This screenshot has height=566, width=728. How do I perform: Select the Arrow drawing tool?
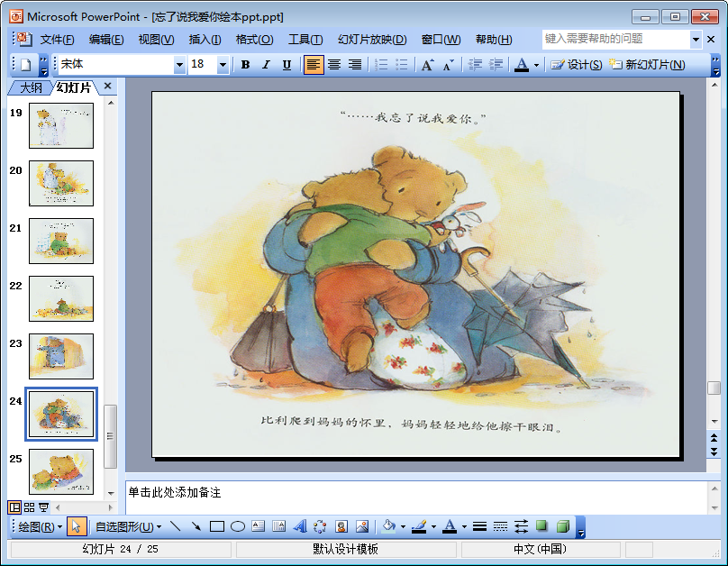(196, 526)
